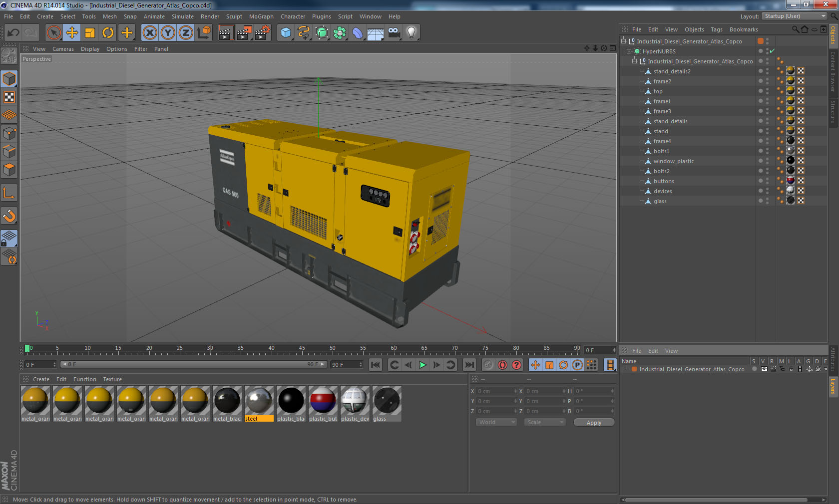Image resolution: width=839 pixels, height=504 pixels.
Task: Add a HyperNURBS generator object
Action: pos(322,33)
